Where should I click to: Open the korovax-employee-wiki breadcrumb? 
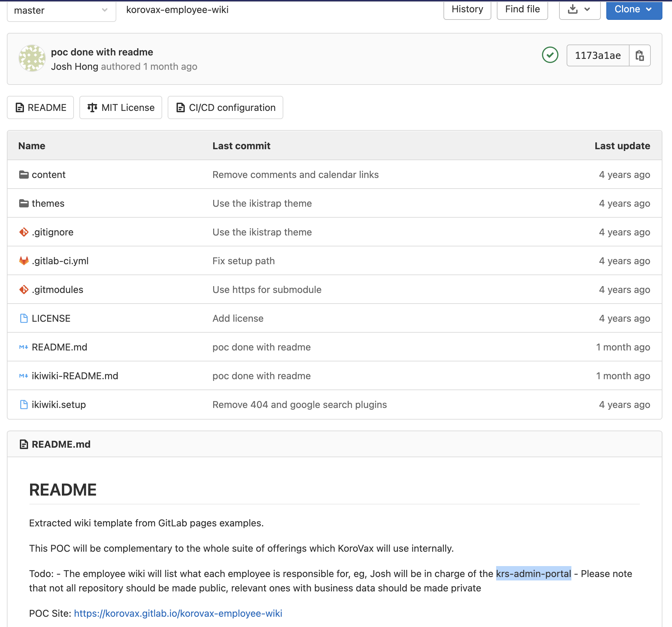click(x=177, y=10)
